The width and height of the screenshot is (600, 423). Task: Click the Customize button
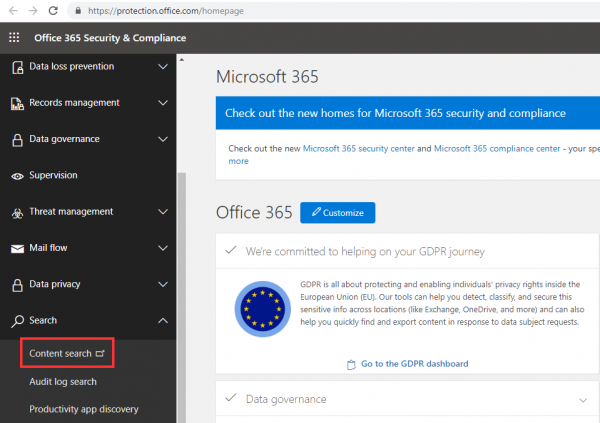338,212
